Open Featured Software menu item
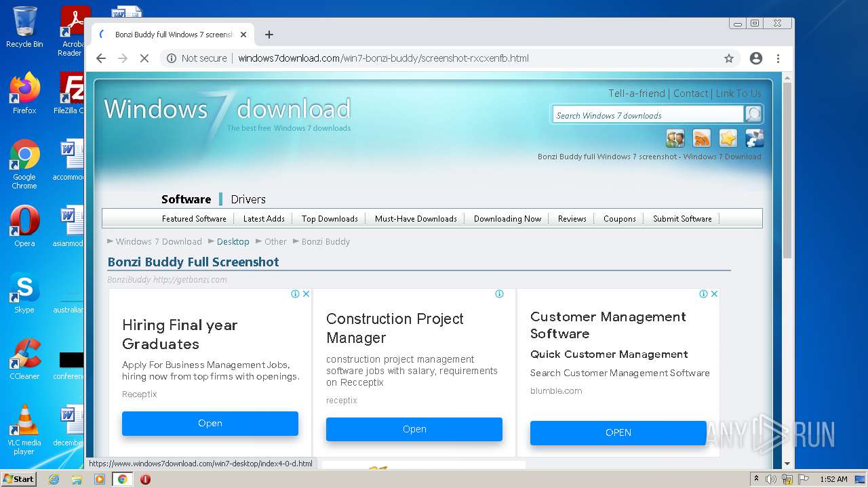Viewport: 868px width, 488px height. click(194, 219)
